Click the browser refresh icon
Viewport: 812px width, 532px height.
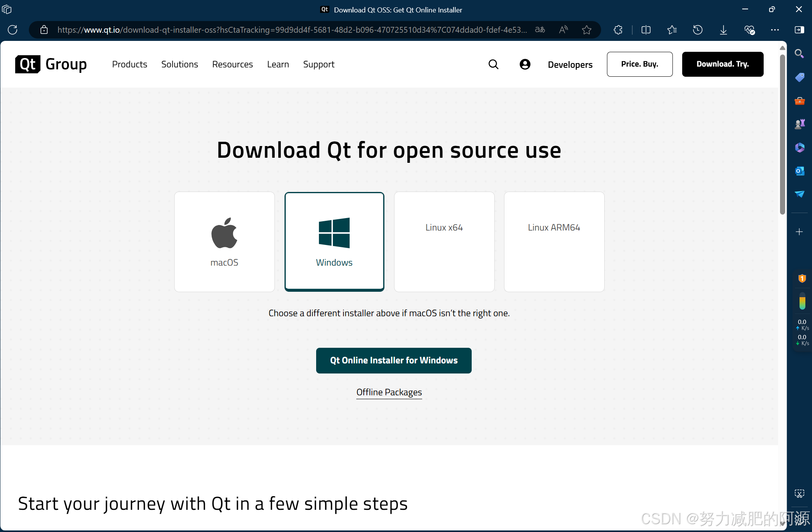[x=12, y=30]
